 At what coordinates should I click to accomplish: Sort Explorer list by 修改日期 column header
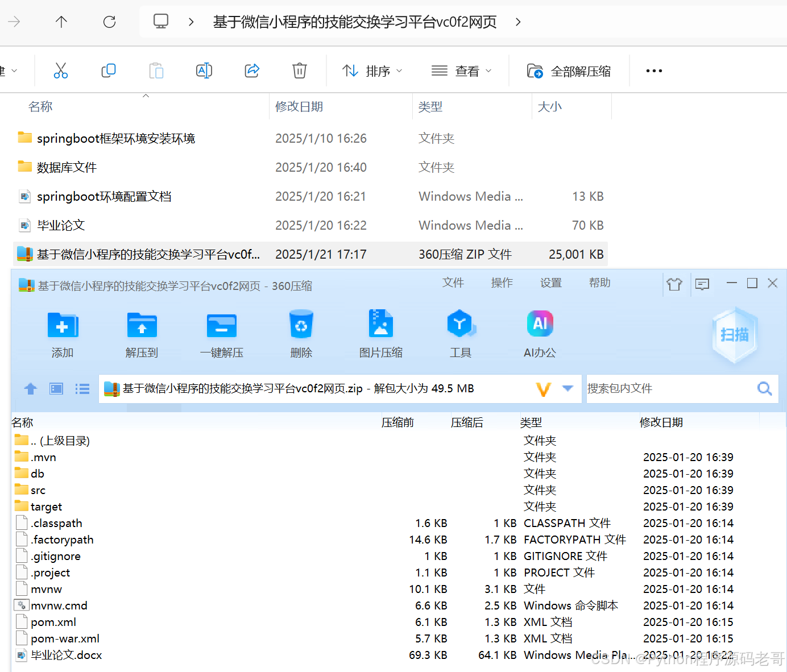coord(299,106)
